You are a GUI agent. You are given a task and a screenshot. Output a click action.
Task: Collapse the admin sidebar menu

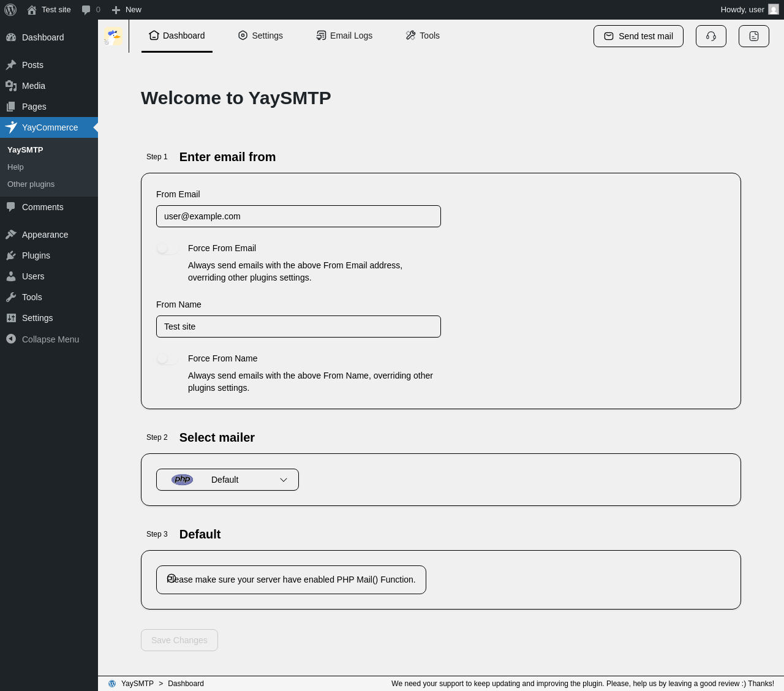49,339
